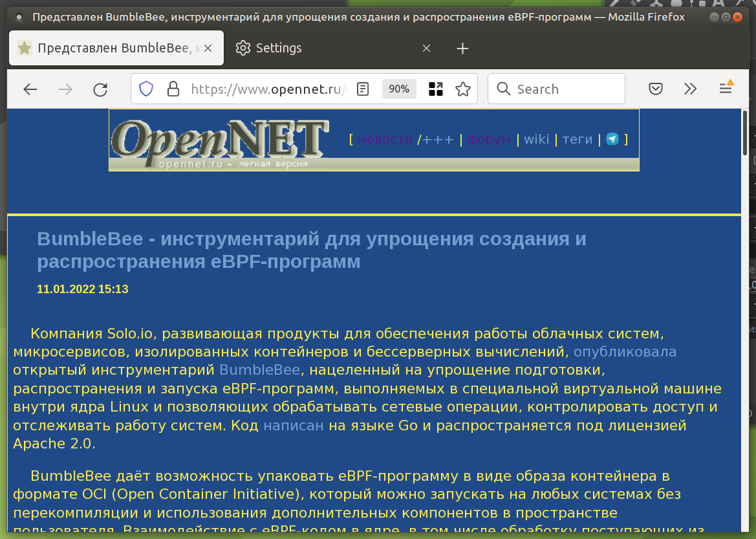Open the wiki link
The width and height of the screenshot is (756, 539).
coord(537,140)
